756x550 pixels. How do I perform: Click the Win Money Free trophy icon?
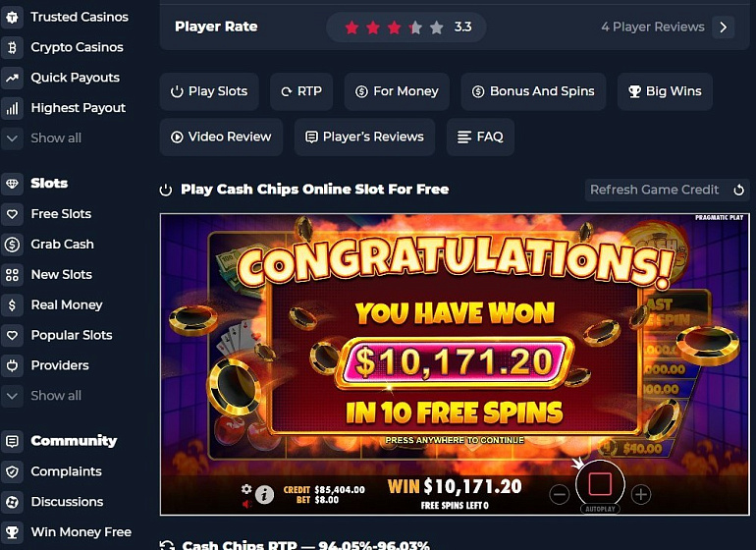[12, 532]
